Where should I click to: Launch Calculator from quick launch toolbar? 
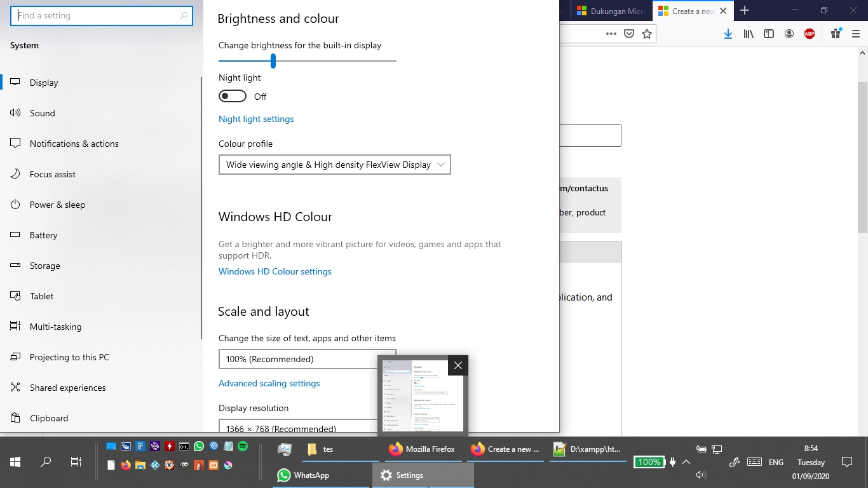[140, 446]
